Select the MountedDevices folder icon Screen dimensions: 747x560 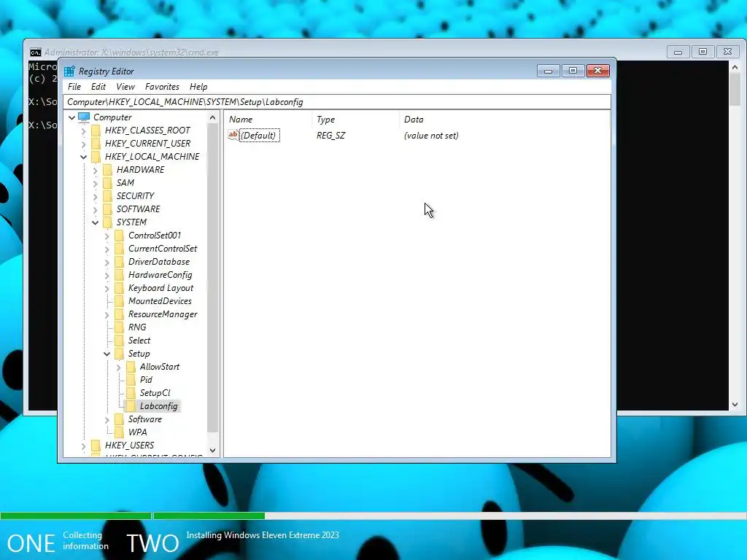(119, 301)
